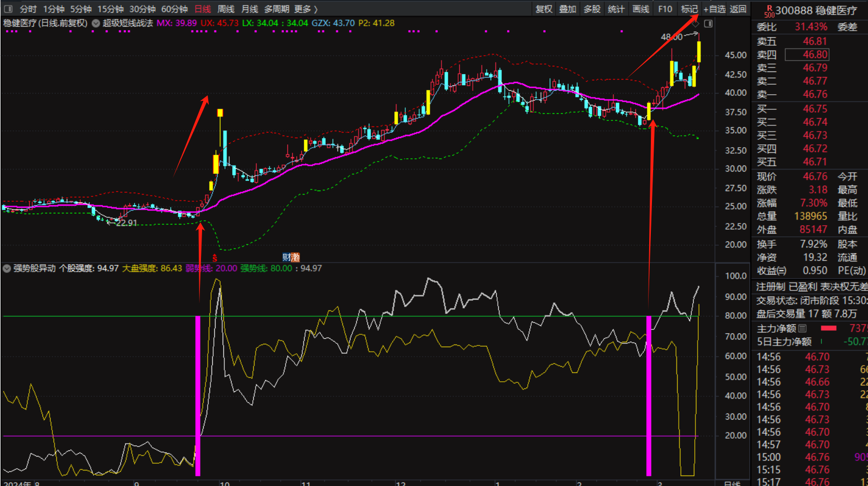The height and width of the screenshot is (486, 868).
Task: Switch to the 周线 weekly chart tab
Action: (x=225, y=9)
